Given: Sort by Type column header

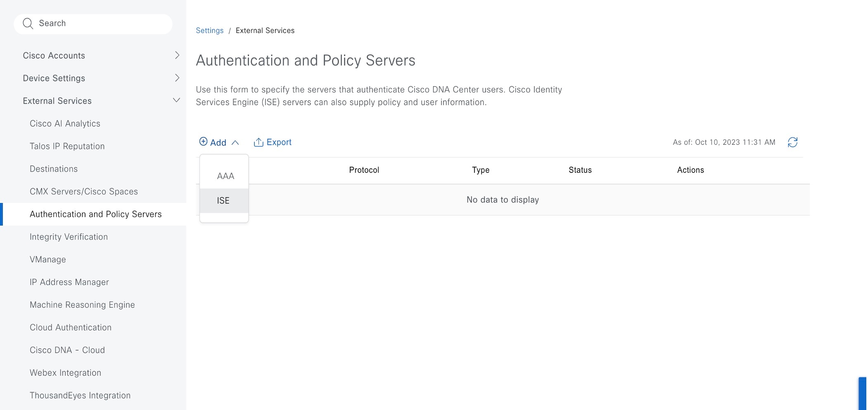Looking at the screenshot, I should [481, 170].
